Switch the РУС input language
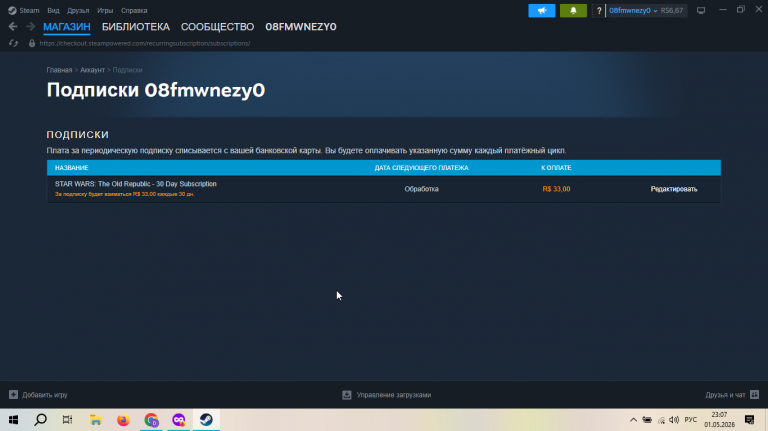768x431 pixels. pos(691,420)
